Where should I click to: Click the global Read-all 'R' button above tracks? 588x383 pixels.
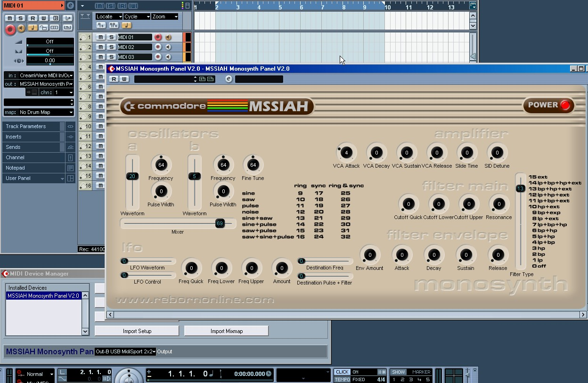point(122,6)
